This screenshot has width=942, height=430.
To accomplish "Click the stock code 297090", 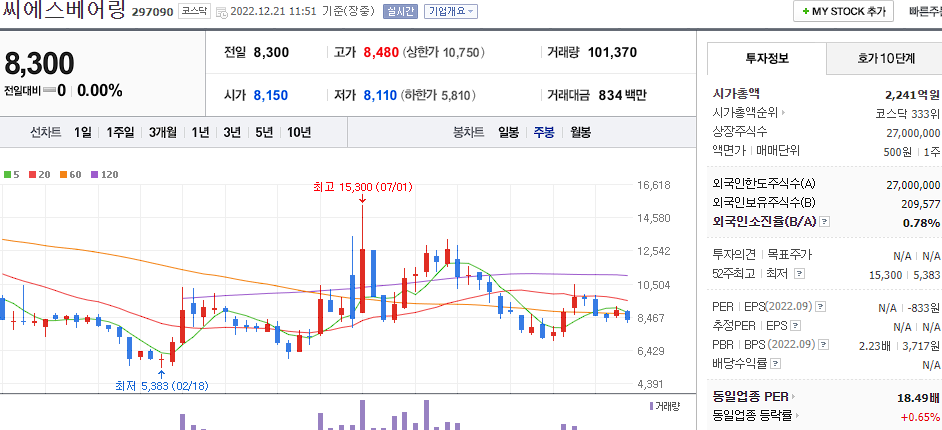I will [152, 12].
